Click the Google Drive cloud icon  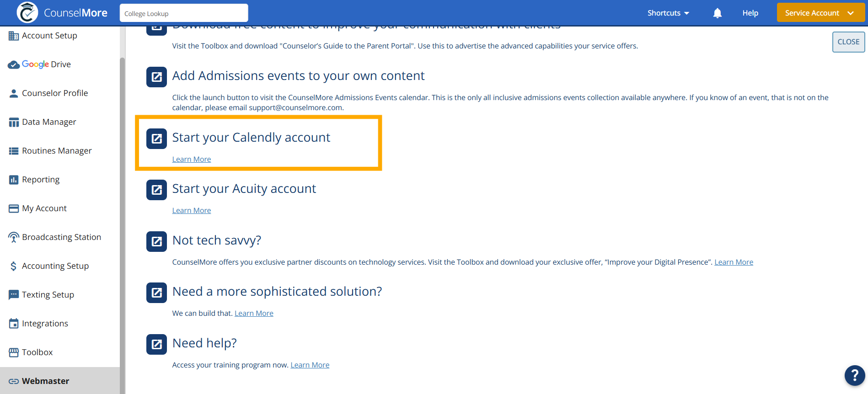point(14,64)
